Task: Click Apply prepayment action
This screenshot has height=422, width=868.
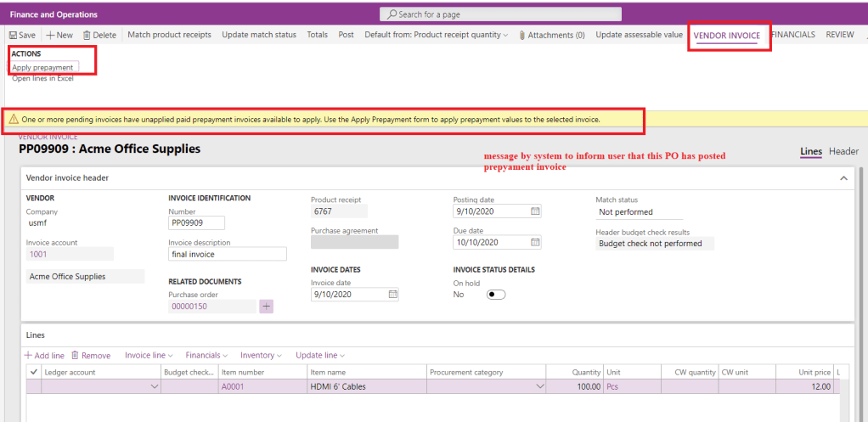Action: [x=42, y=67]
